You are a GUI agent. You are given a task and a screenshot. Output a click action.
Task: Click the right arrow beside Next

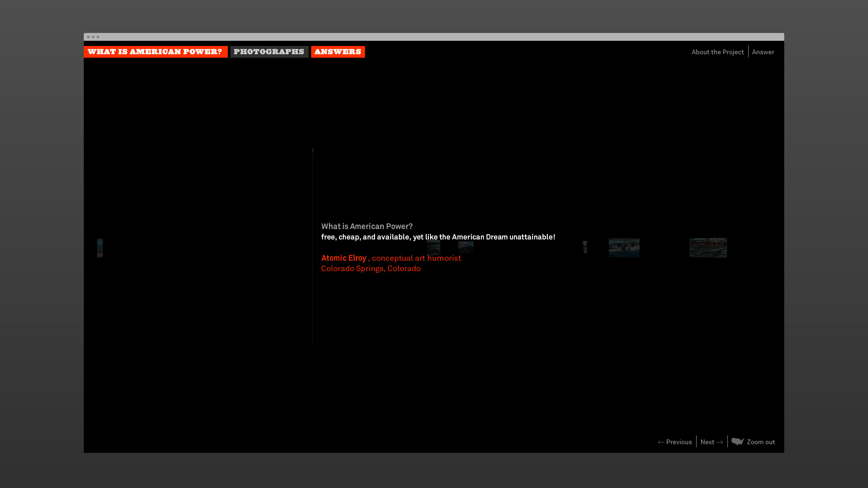coord(720,442)
